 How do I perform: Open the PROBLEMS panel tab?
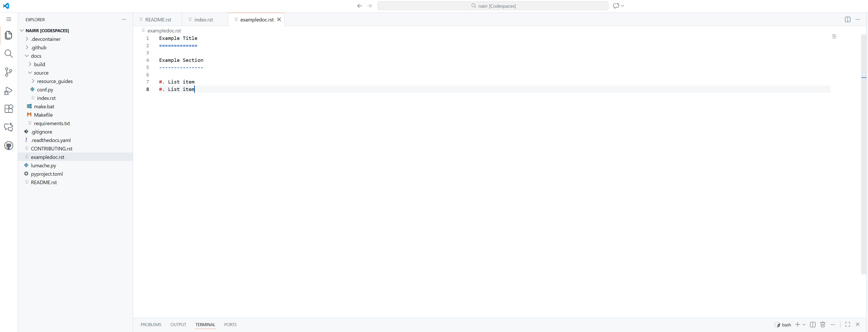pyautogui.click(x=151, y=325)
